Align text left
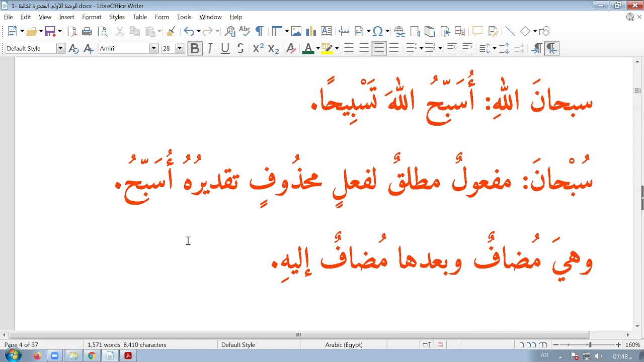 (x=349, y=48)
